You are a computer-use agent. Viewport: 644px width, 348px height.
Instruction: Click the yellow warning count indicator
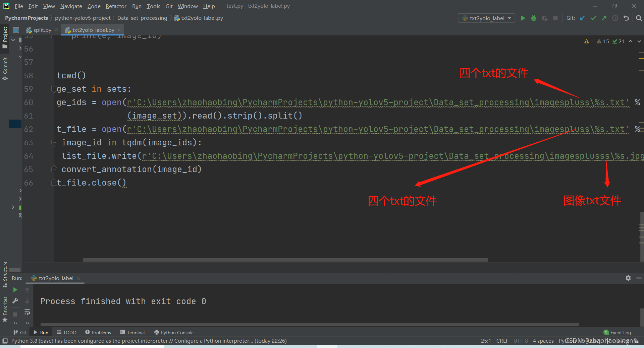pyautogui.click(x=589, y=41)
